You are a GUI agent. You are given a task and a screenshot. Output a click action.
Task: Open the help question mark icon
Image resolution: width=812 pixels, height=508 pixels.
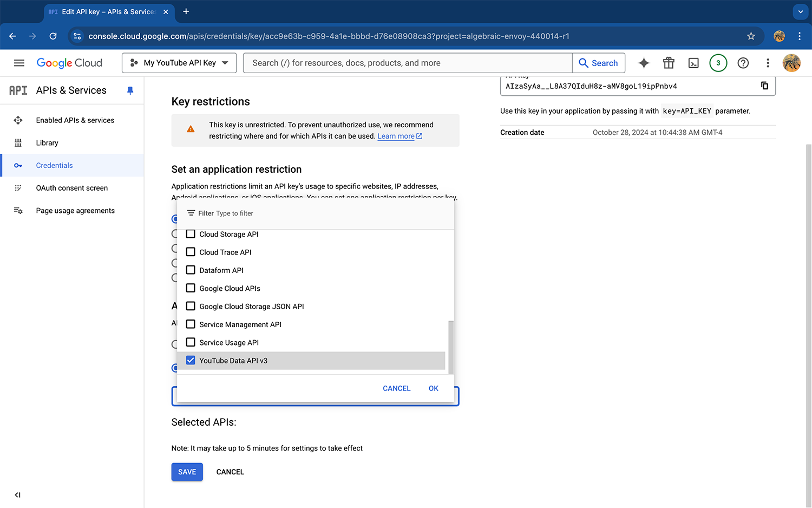coord(743,63)
